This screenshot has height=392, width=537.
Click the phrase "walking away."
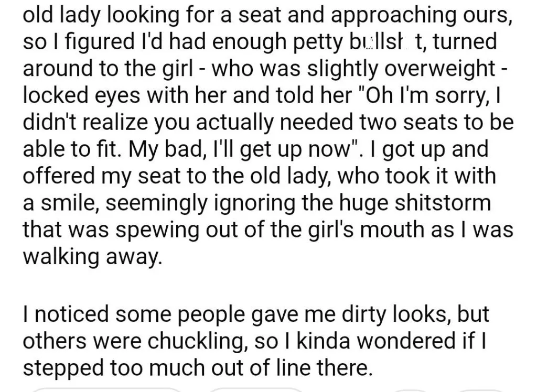(x=92, y=256)
